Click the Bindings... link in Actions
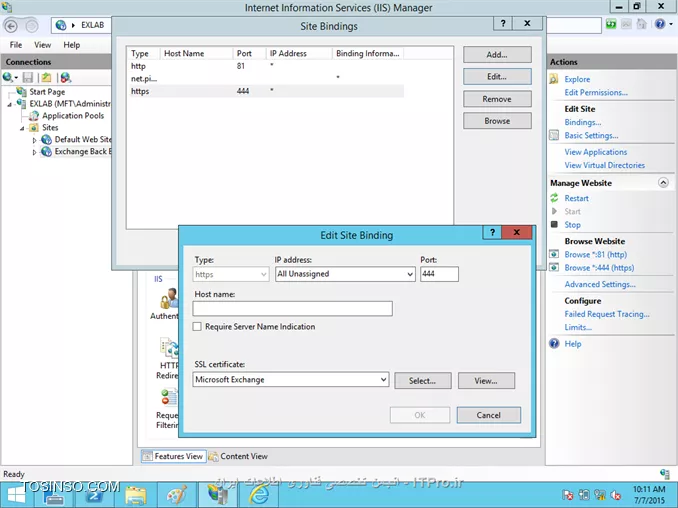The width and height of the screenshot is (678, 508). tap(582, 122)
